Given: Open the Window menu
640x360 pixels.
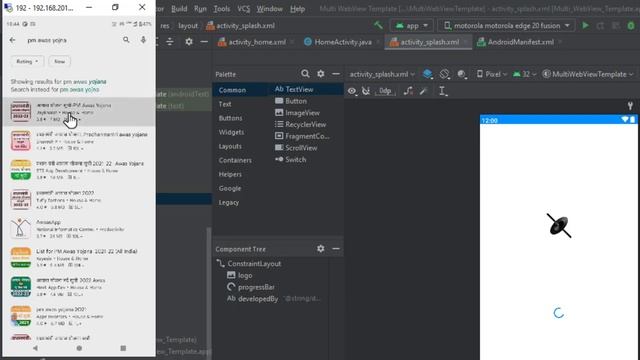Looking at the screenshot, I should click(269, 9).
